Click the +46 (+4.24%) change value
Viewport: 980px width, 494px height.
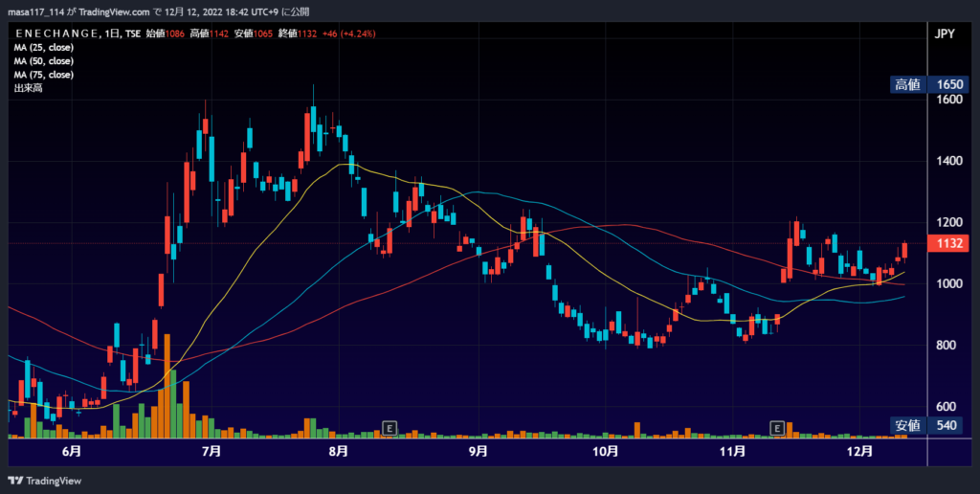pyautogui.click(x=348, y=34)
